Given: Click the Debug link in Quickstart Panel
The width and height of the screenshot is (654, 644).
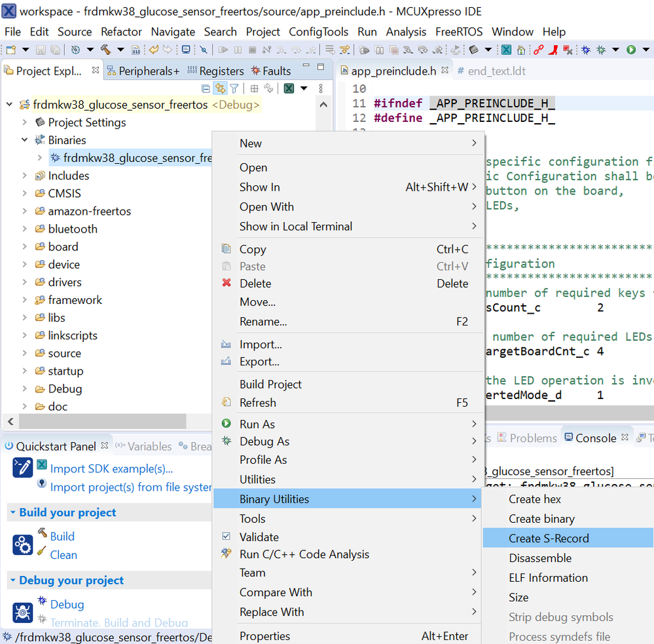Looking at the screenshot, I should coord(67,604).
